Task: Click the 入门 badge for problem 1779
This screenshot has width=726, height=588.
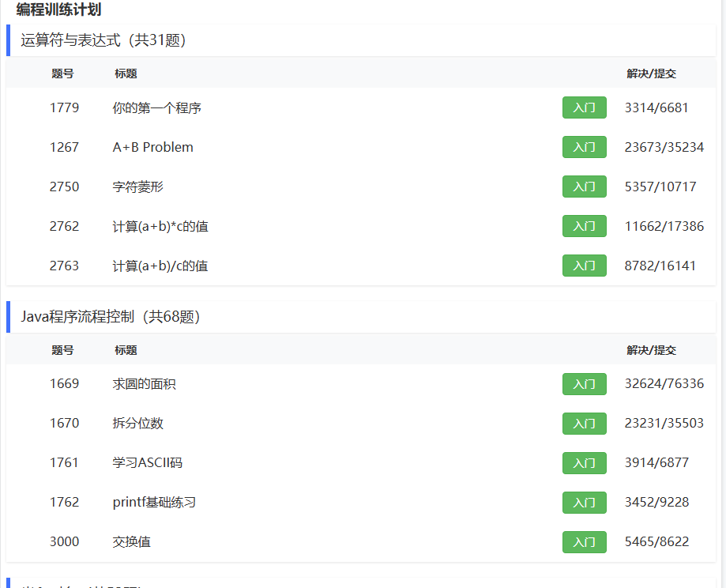Action: pos(585,107)
